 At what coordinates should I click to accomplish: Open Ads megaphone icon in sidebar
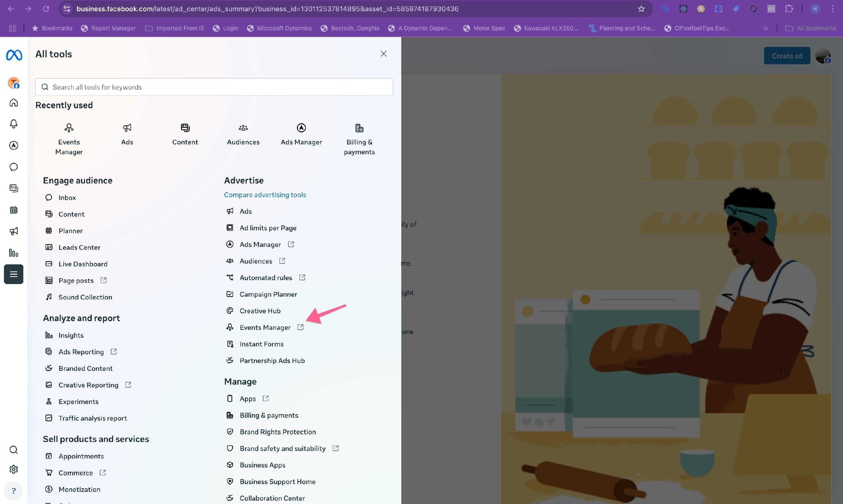[13, 231]
